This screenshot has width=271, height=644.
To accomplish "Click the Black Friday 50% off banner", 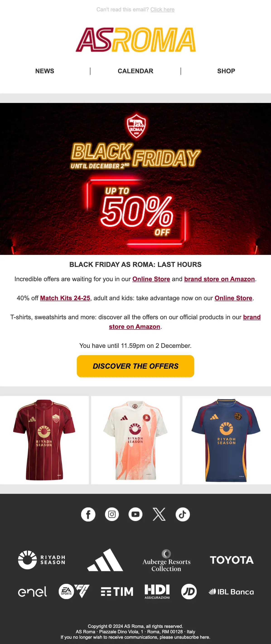I will [135, 179].
